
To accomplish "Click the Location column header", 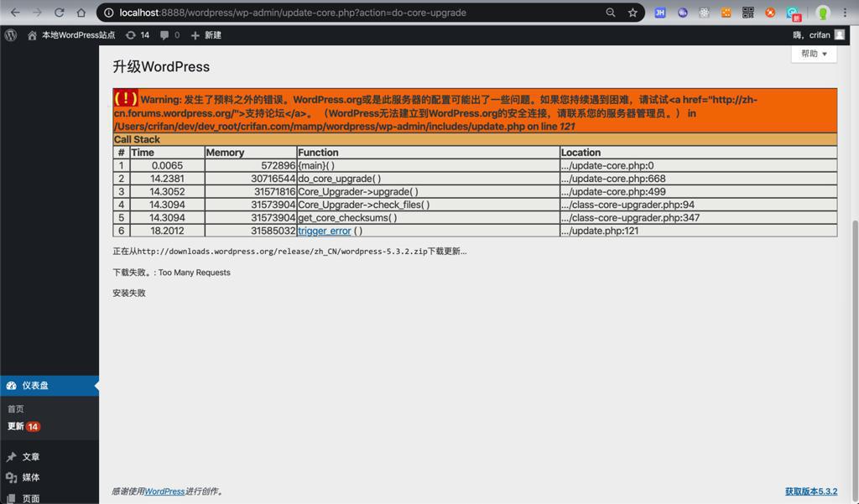I will 699,153.
